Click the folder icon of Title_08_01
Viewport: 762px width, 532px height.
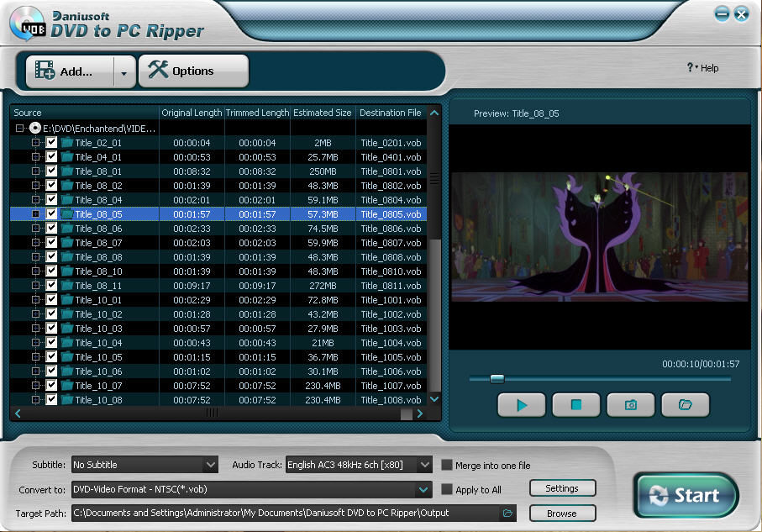(67, 171)
